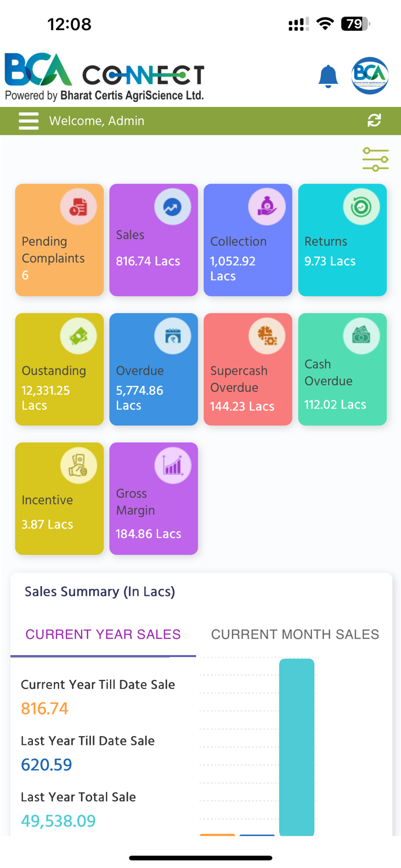This screenshot has height=868, width=401.
Task: Tap the Supercash Overdue gears icon
Action: tap(266, 336)
